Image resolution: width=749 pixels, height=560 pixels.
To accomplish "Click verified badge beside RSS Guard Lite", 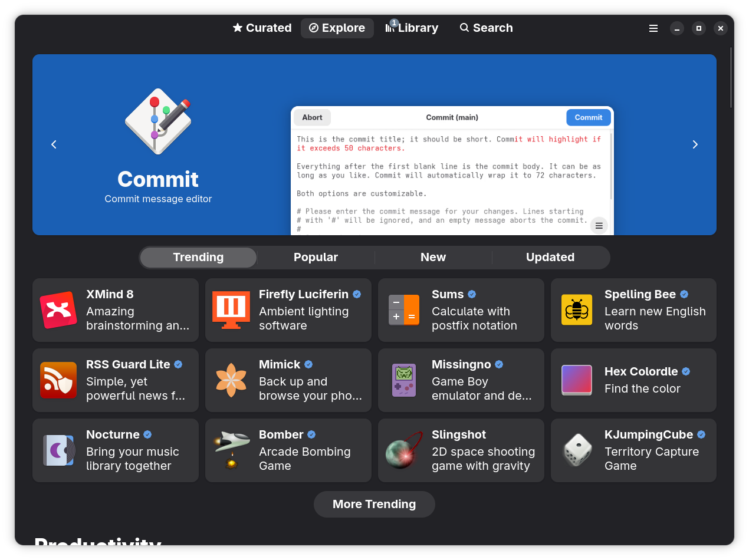I will point(178,364).
